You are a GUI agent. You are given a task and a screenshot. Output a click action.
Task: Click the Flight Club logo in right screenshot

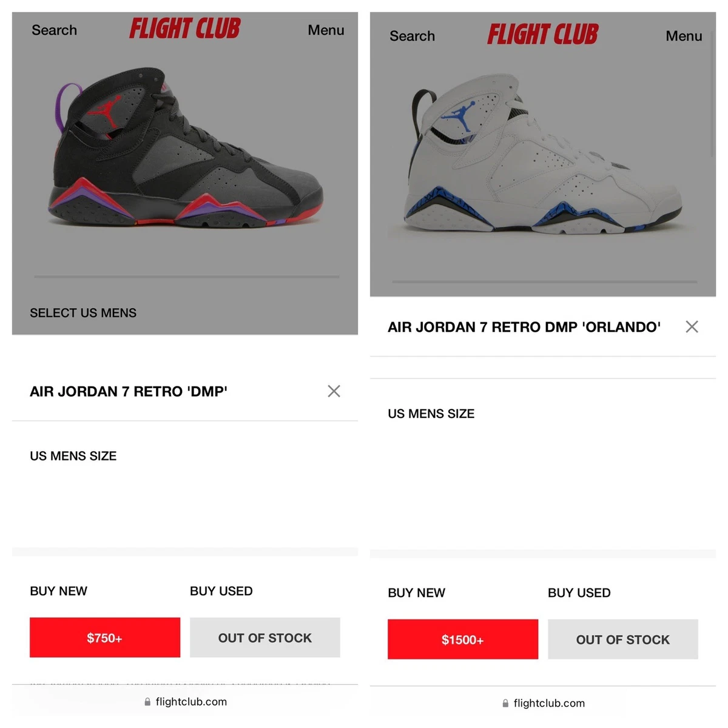coord(543,35)
